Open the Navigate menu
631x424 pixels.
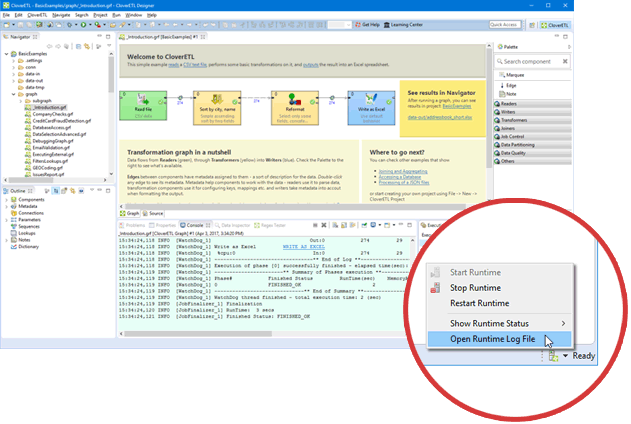click(x=61, y=15)
